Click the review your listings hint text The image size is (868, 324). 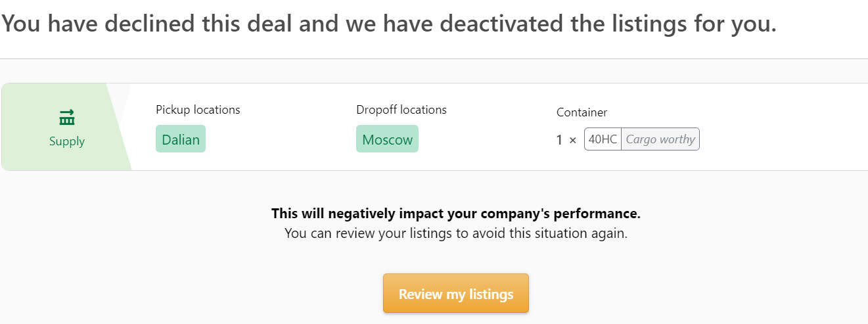(x=456, y=233)
